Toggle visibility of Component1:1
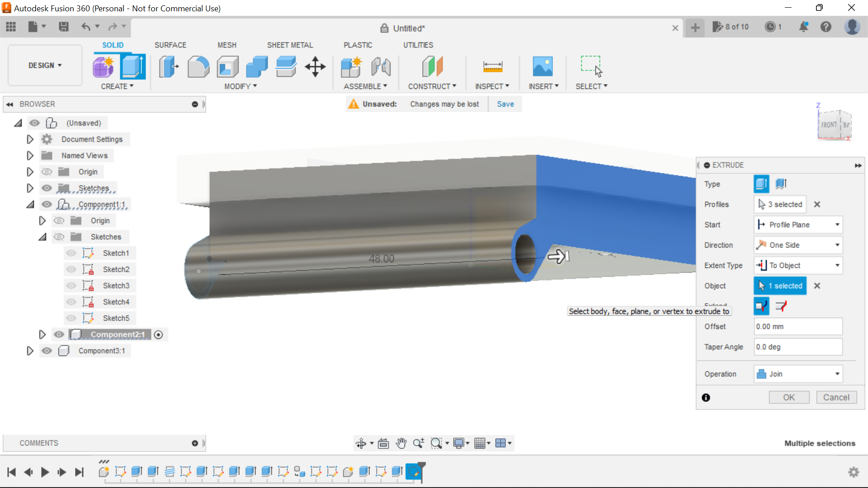 coord(47,204)
